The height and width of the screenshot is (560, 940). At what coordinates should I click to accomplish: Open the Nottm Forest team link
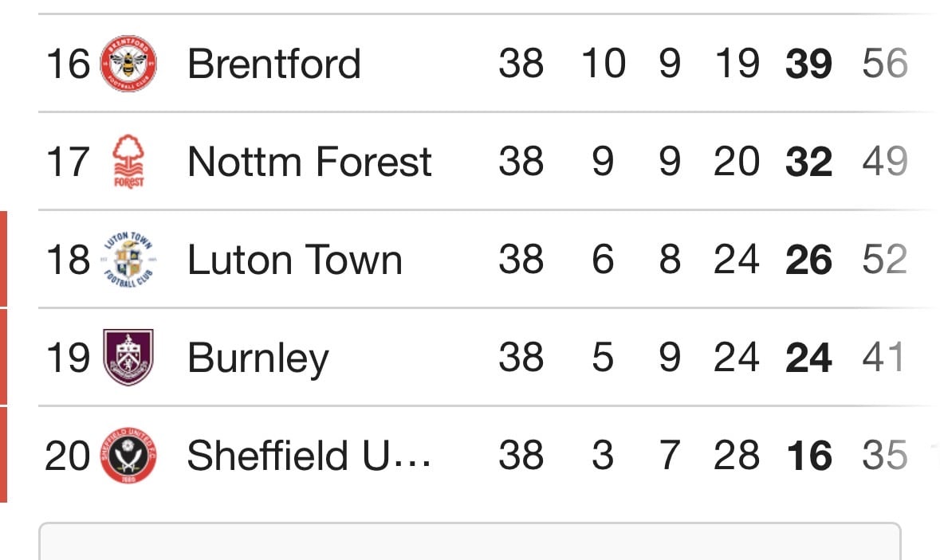[309, 161]
